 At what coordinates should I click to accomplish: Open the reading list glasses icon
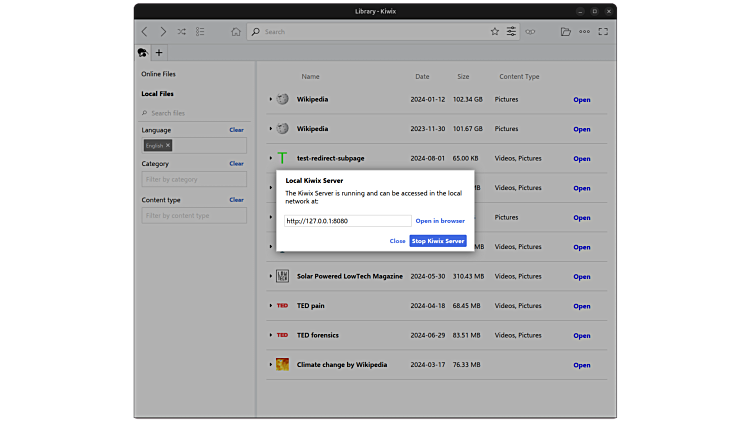530,32
